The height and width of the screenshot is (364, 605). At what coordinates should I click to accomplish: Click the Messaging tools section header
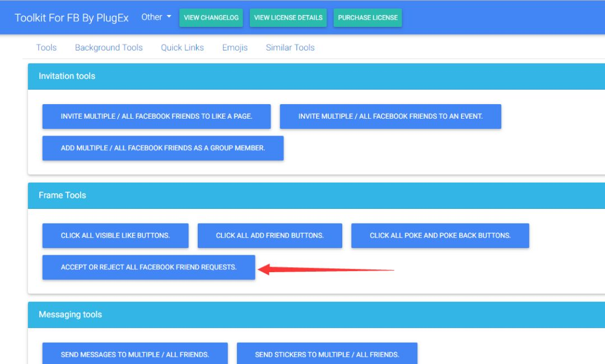tap(317, 315)
